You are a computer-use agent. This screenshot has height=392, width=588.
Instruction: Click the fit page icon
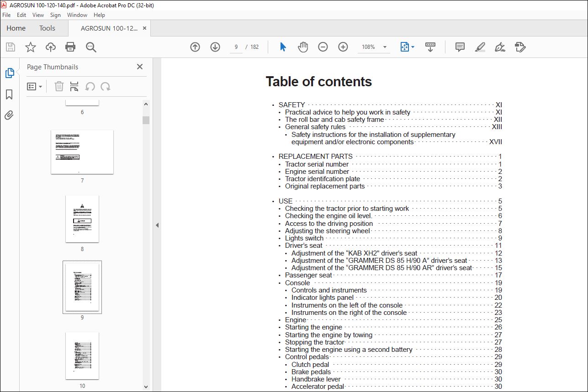tap(404, 47)
